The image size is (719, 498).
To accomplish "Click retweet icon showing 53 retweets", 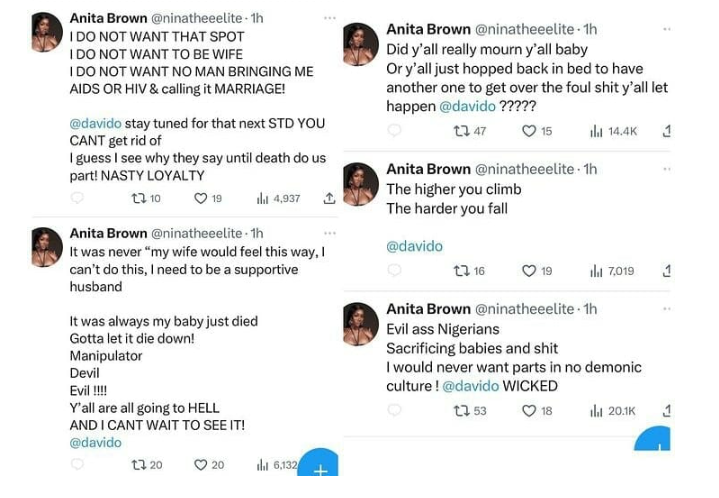I will coord(461,411).
